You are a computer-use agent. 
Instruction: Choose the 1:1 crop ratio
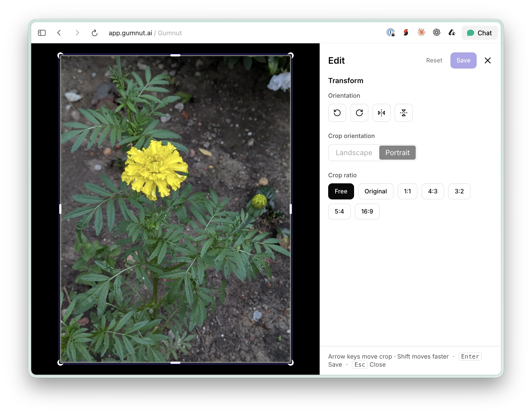[x=407, y=191]
